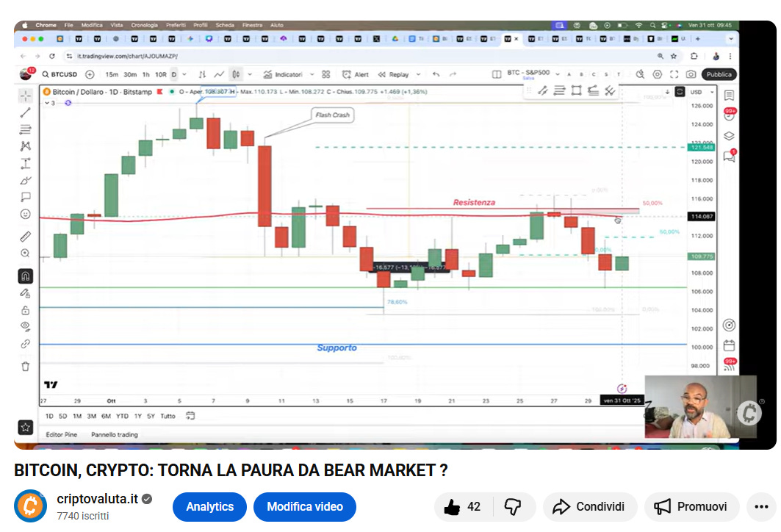Image resolution: width=781 pixels, height=532 pixels.
Task: Enter fullscreen mode on the chart
Action: [x=674, y=74]
